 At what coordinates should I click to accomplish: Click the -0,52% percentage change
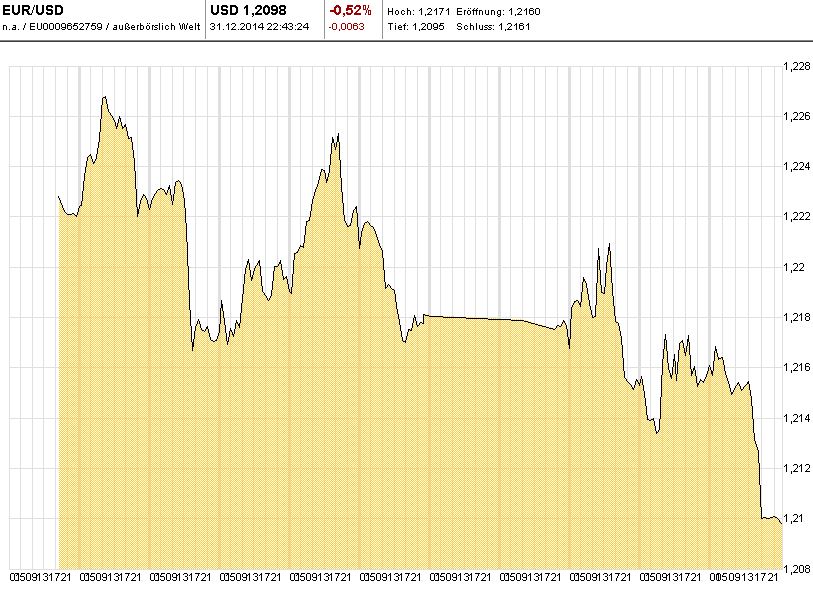pyautogui.click(x=350, y=10)
